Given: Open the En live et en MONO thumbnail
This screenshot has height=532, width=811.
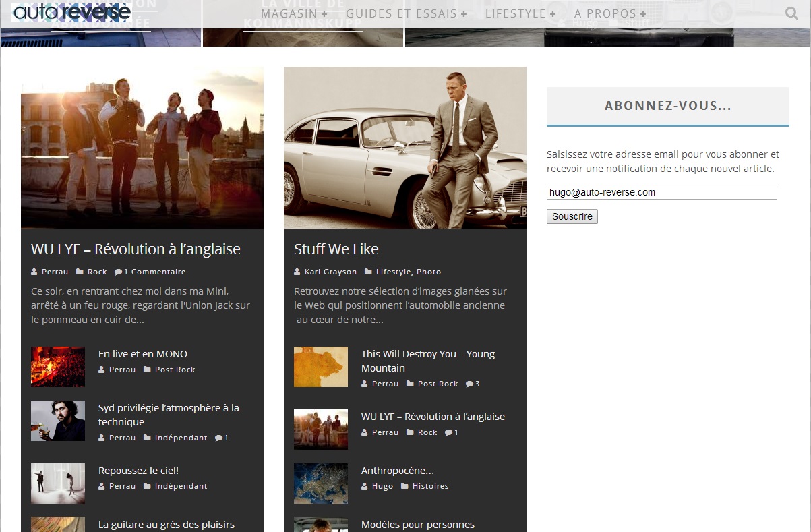Looking at the screenshot, I should [x=58, y=367].
